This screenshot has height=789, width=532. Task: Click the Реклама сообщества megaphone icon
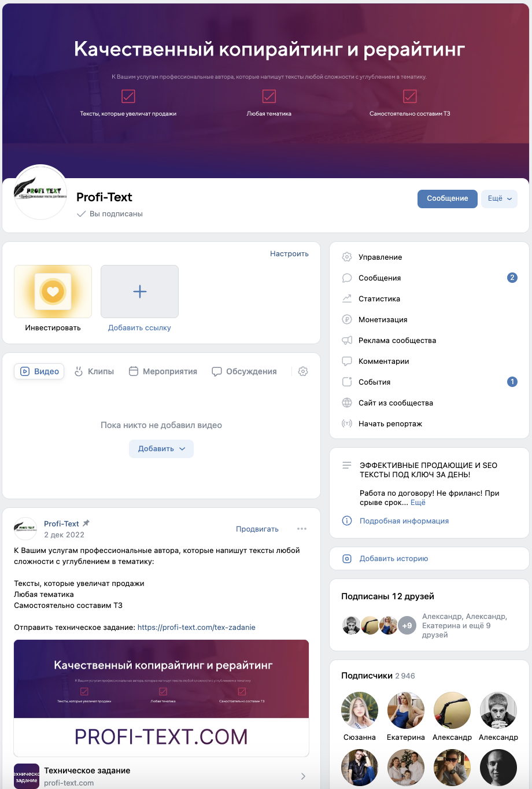[347, 340]
